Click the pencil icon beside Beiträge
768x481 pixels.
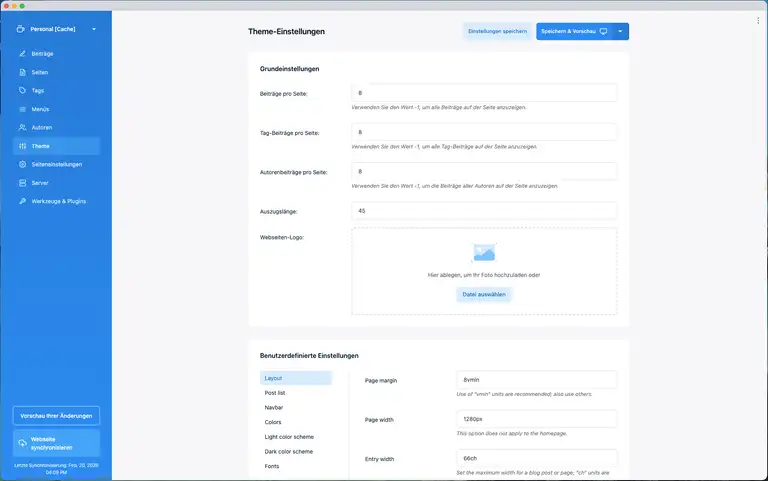pyautogui.click(x=23, y=53)
